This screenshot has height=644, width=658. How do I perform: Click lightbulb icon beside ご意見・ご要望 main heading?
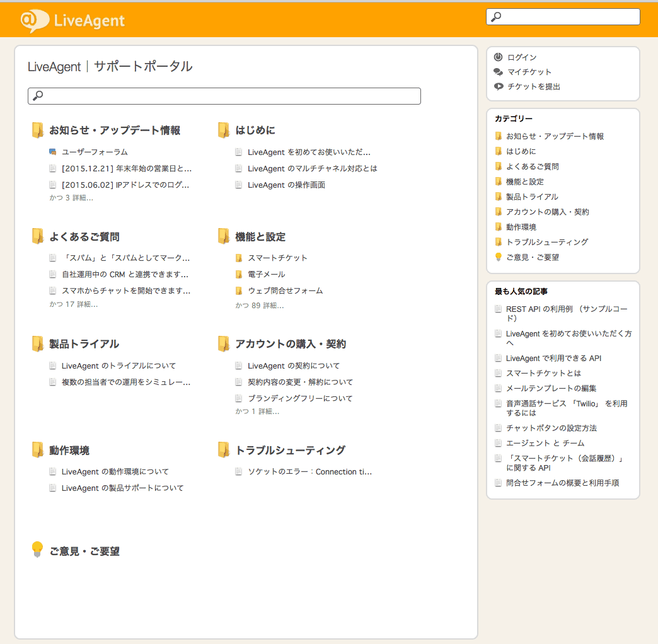click(x=37, y=549)
